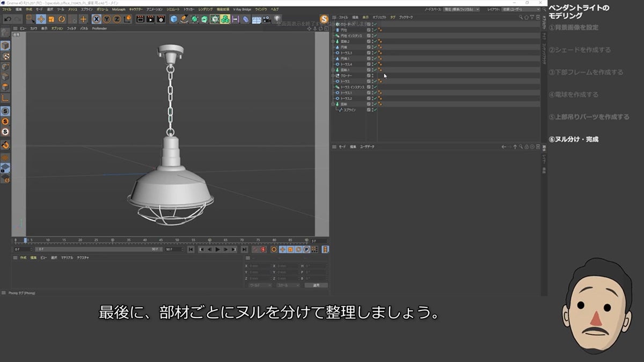This screenshot has height=362, width=644.
Task: Click the Light bulb object icon
Action: [x=277, y=19]
